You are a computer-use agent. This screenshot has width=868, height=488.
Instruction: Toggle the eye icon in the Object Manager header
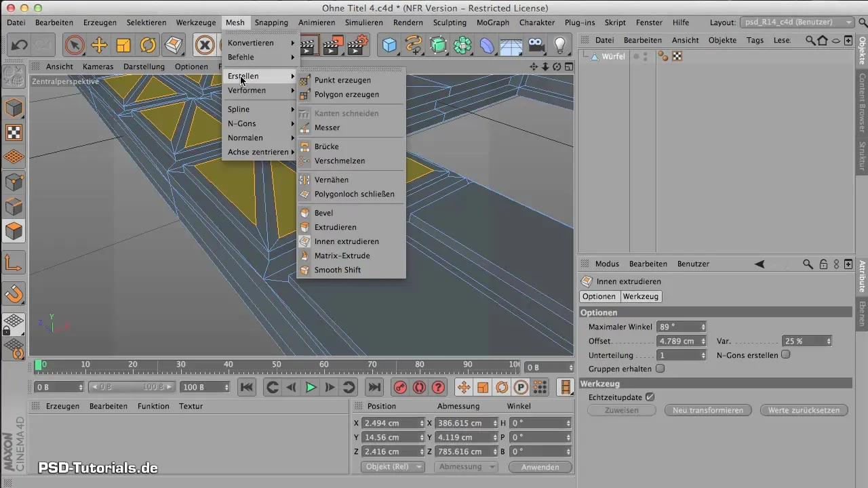(x=836, y=40)
